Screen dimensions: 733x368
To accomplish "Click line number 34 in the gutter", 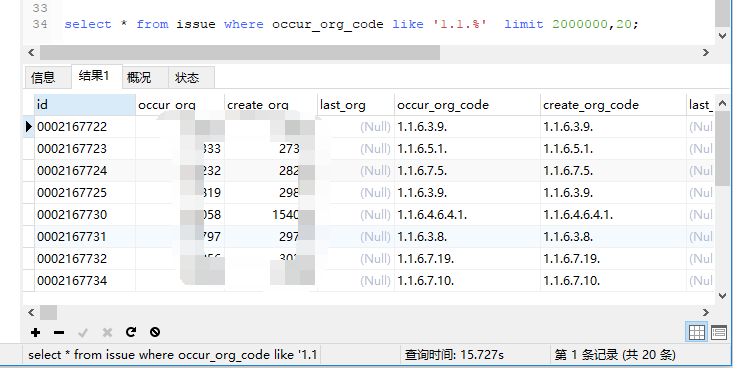I will [x=40, y=24].
